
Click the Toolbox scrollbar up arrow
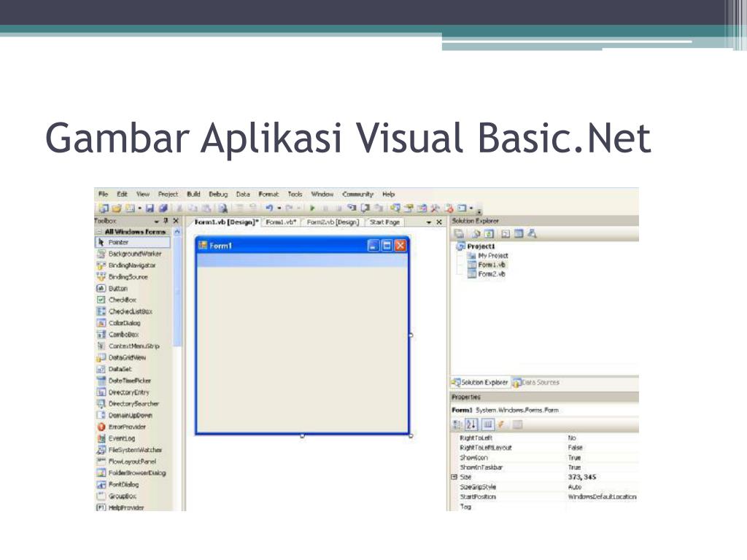point(177,232)
